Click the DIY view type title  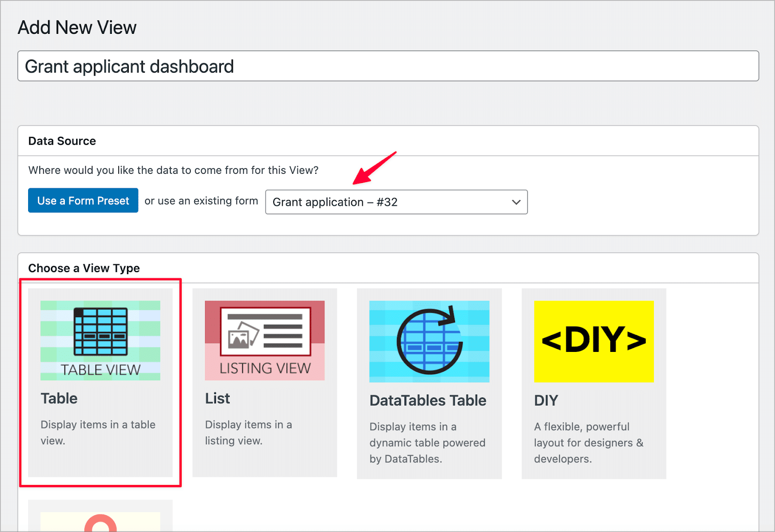tap(546, 400)
